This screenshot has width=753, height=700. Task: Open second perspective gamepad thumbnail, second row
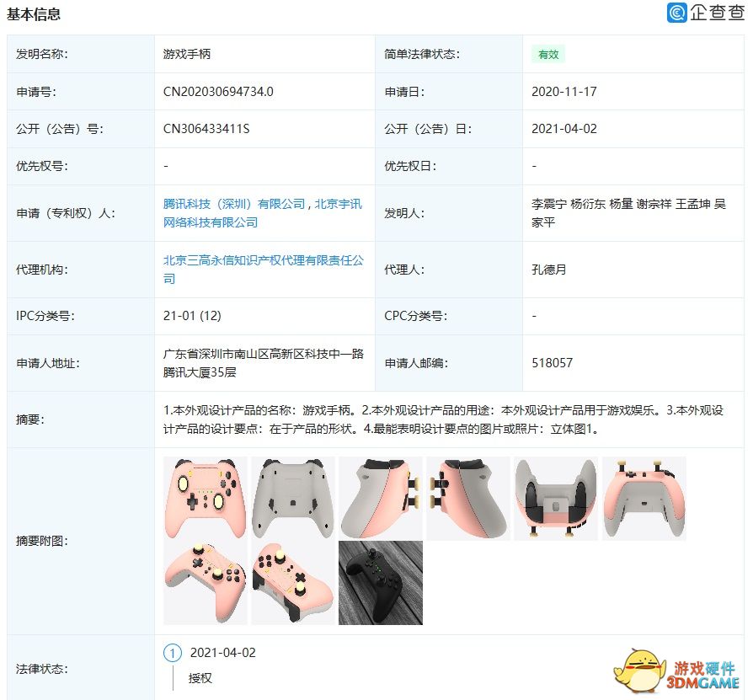[293, 583]
